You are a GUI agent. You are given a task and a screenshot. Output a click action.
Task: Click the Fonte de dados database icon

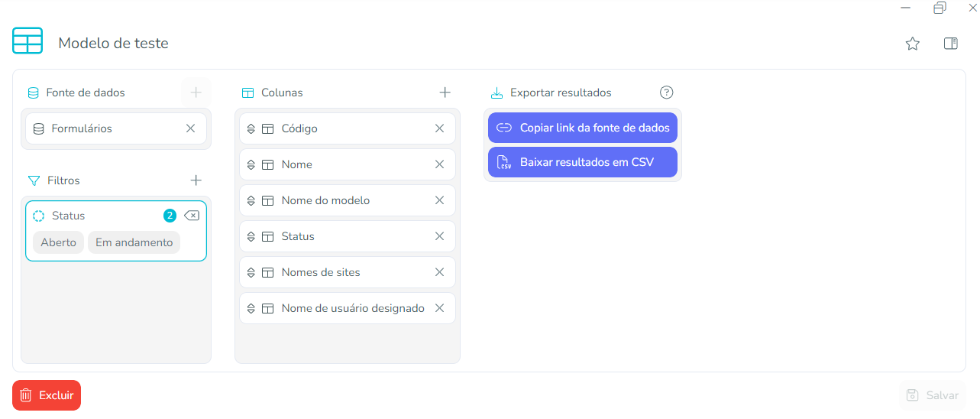point(33,93)
